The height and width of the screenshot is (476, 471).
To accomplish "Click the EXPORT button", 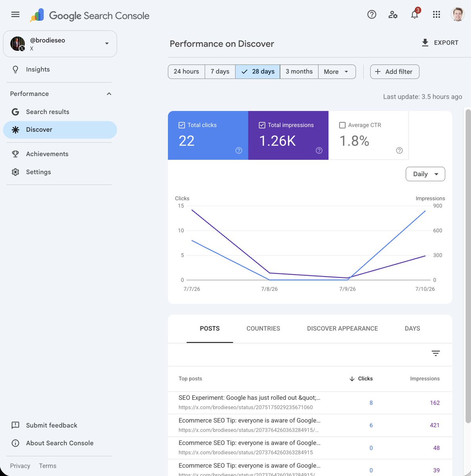I will coord(440,43).
